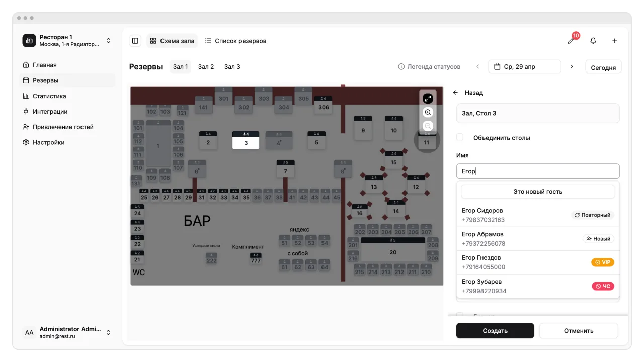644x362 pixels.
Task: Select table 7 on the floor map
Action: (285, 169)
